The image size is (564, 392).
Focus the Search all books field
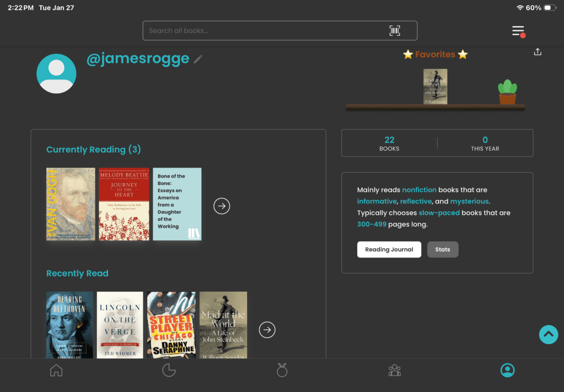click(265, 31)
